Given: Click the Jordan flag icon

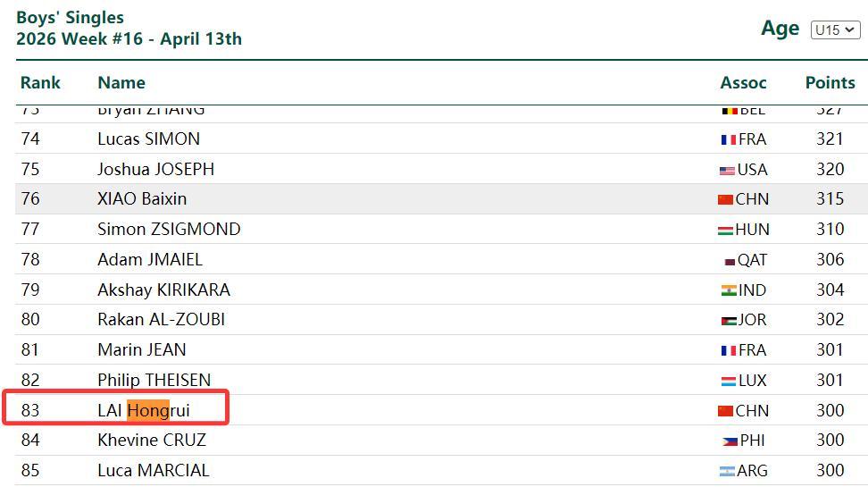Looking at the screenshot, I should tap(729, 320).
